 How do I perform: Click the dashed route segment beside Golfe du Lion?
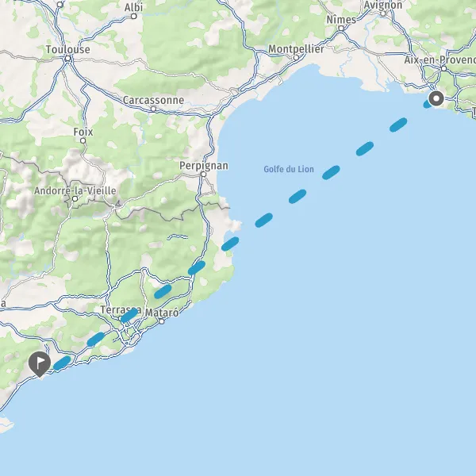coord(331,172)
